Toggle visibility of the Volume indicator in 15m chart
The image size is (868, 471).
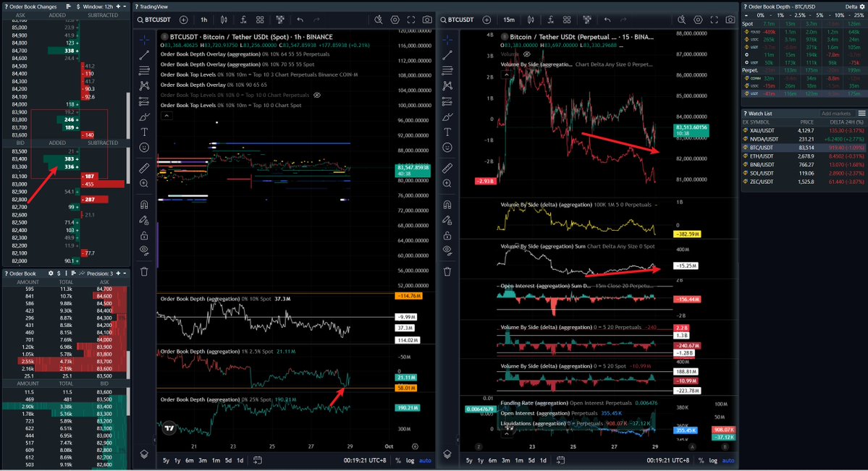(x=526, y=54)
